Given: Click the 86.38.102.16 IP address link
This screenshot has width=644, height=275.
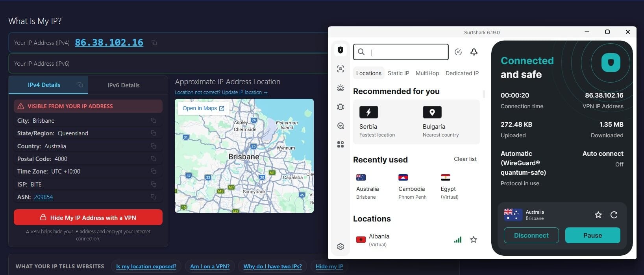Looking at the screenshot, I should point(109,42).
